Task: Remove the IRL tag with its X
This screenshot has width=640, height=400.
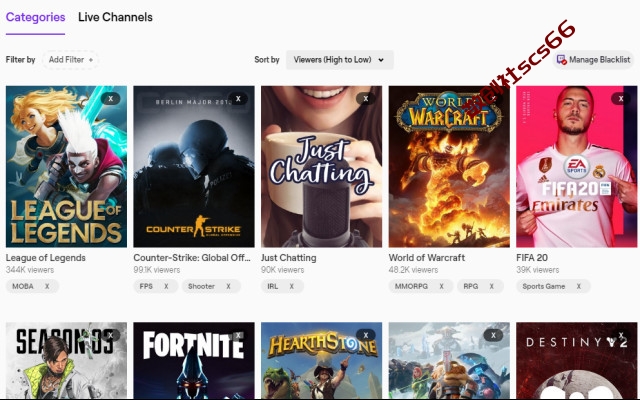Action: coord(291,286)
